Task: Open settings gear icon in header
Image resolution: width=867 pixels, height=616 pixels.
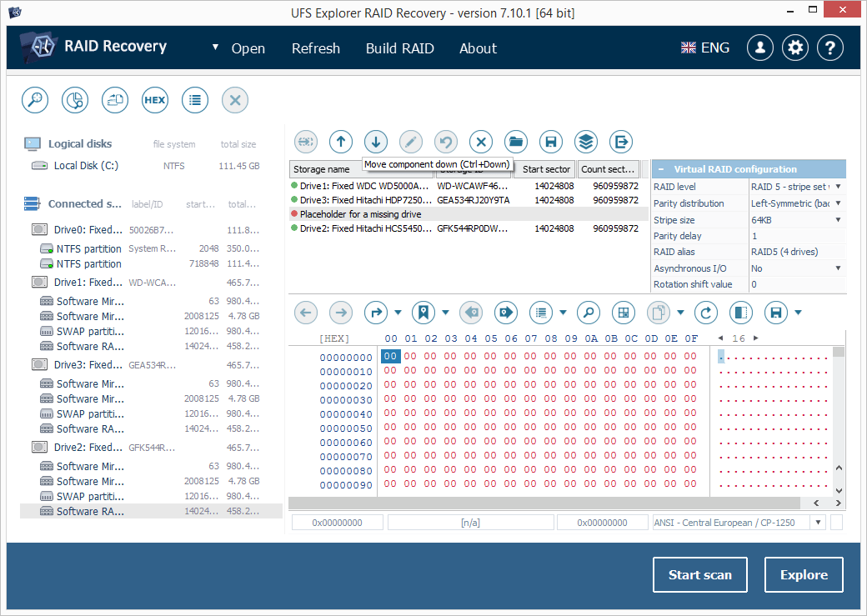Action: 795,48
